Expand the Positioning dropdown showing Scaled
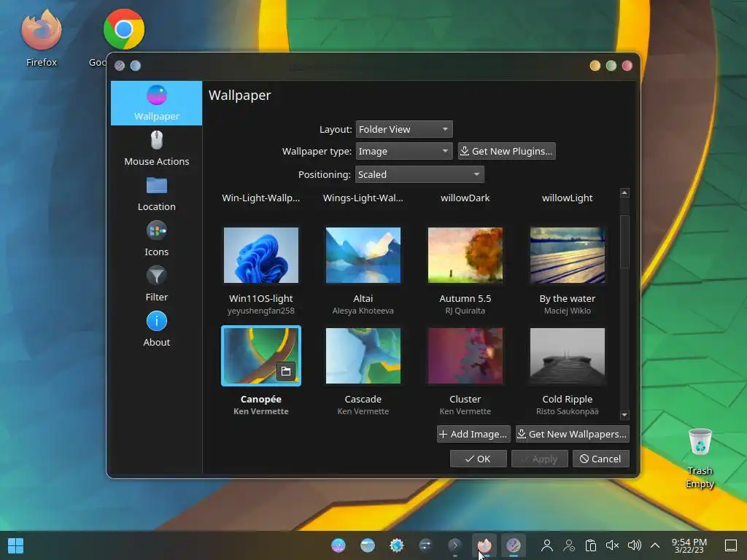 [419, 174]
